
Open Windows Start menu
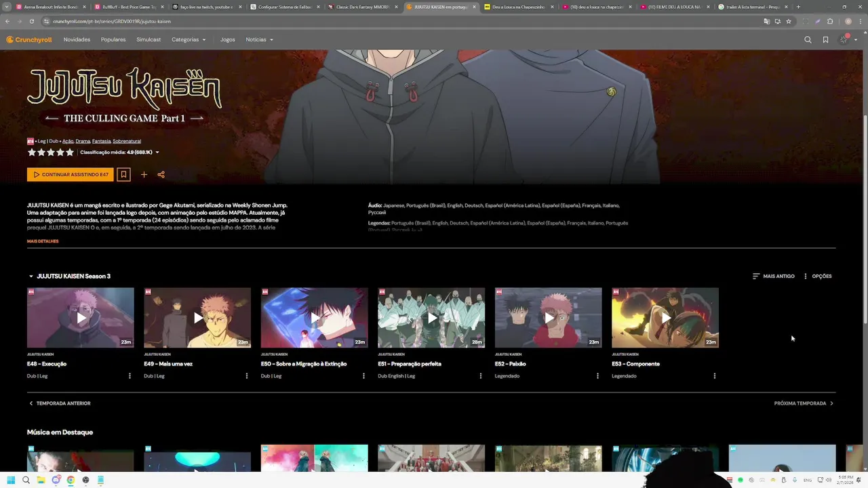11,480
